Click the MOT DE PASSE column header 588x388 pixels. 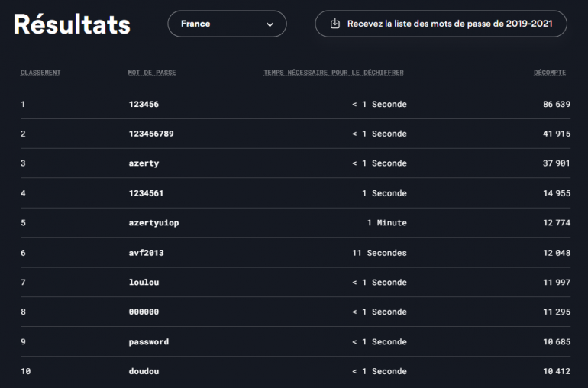(x=152, y=73)
